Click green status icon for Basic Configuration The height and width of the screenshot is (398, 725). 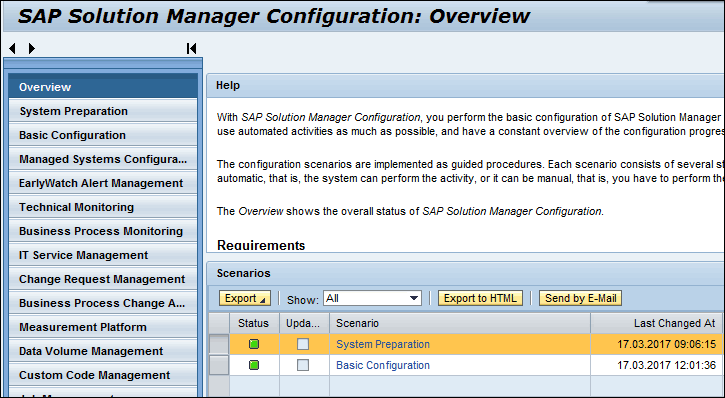[x=254, y=365]
